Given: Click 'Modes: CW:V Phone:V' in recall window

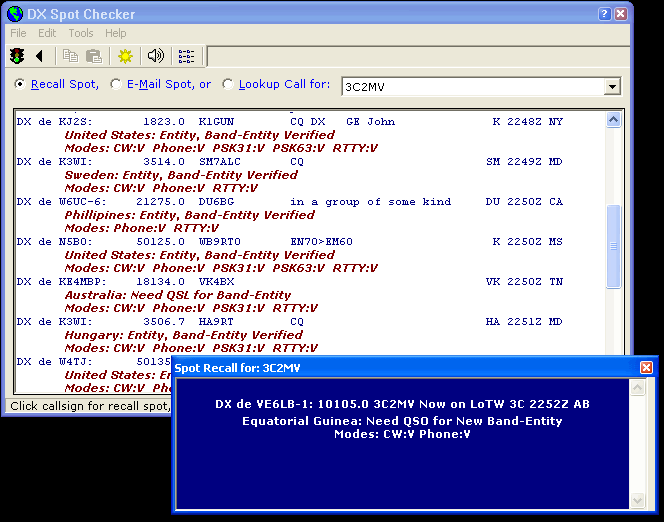Looking at the screenshot, I should [x=402, y=434].
